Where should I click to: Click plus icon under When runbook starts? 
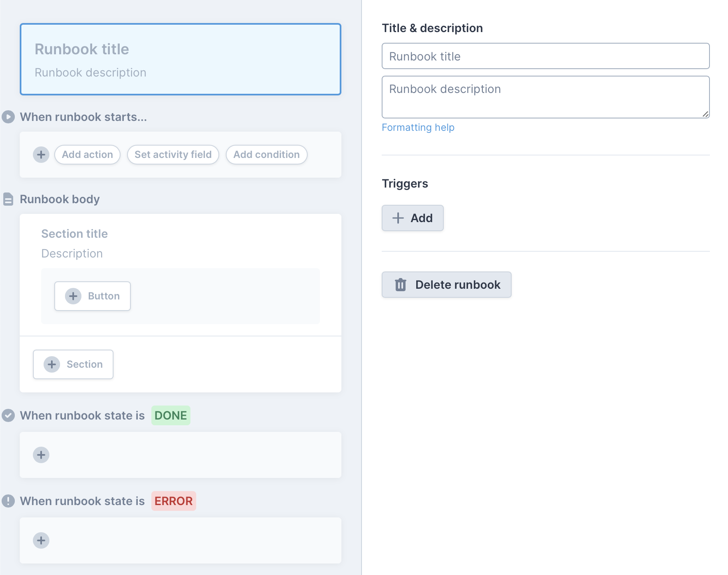41,155
